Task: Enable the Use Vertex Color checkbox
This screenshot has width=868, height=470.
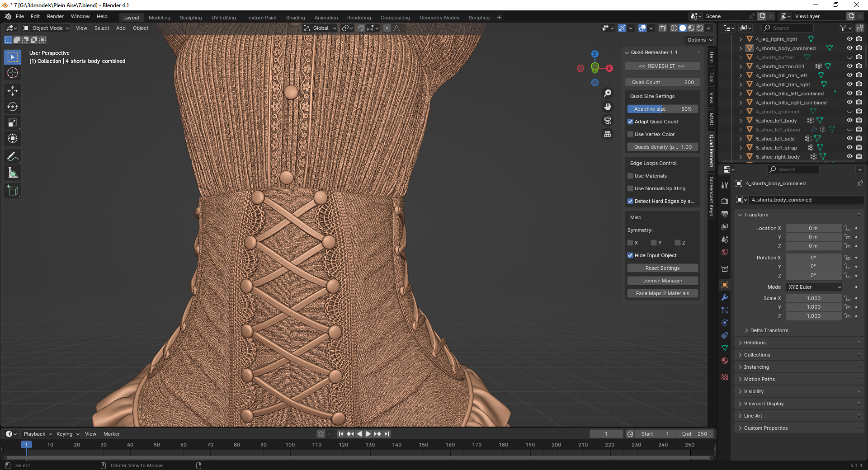Action: click(x=630, y=134)
